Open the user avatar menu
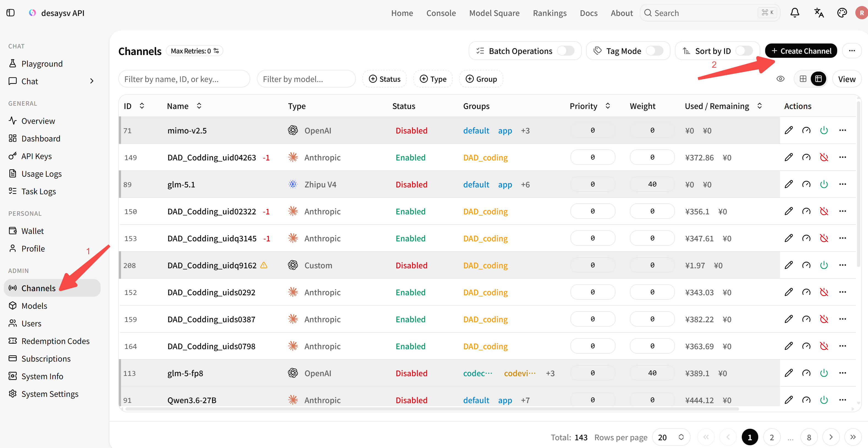The height and width of the screenshot is (448, 868). [x=862, y=13]
